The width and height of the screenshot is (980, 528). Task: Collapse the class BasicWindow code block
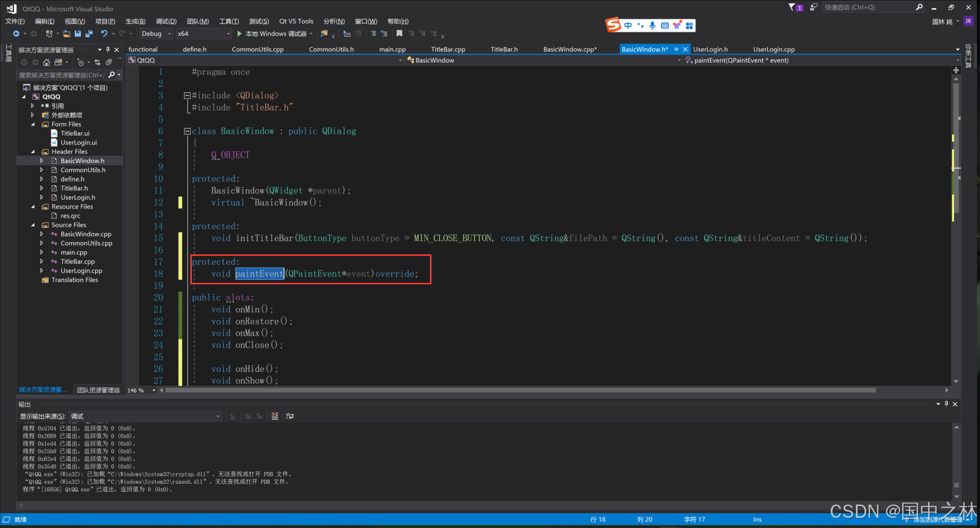(x=187, y=131)
